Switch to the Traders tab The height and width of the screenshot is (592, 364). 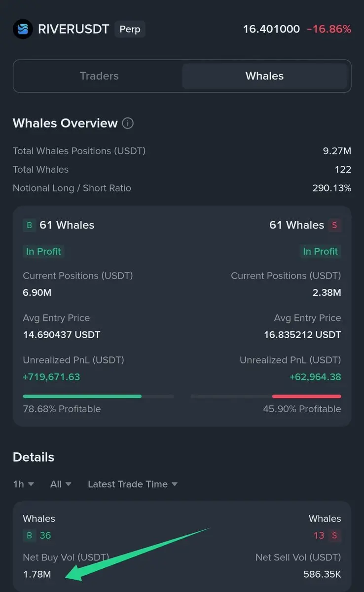(x=99, y=76)
